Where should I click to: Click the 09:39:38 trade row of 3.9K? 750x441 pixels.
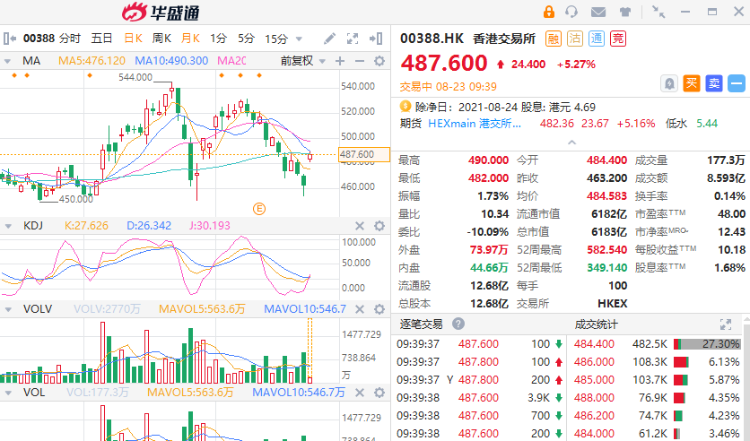click(x=480, y=398)
